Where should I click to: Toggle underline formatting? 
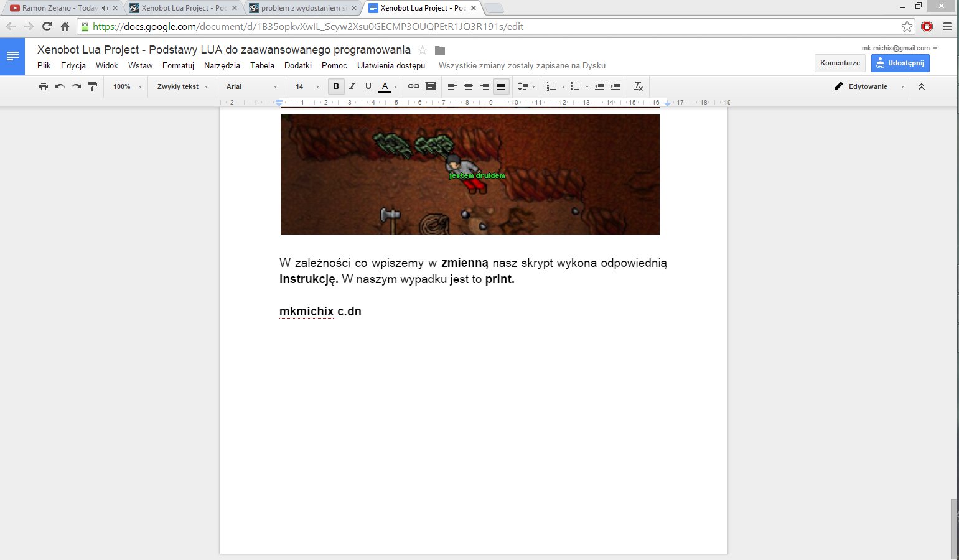point(368,86)
